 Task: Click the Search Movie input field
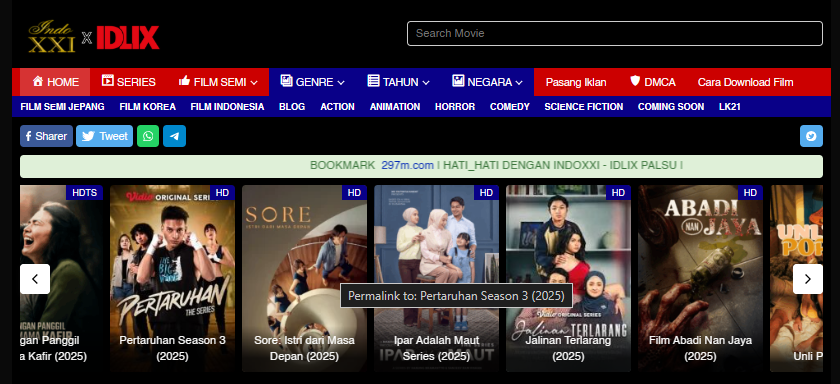[614, 33]
